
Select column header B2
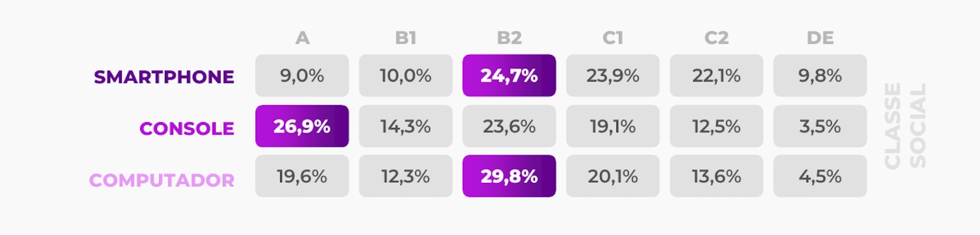coord(509,38)
